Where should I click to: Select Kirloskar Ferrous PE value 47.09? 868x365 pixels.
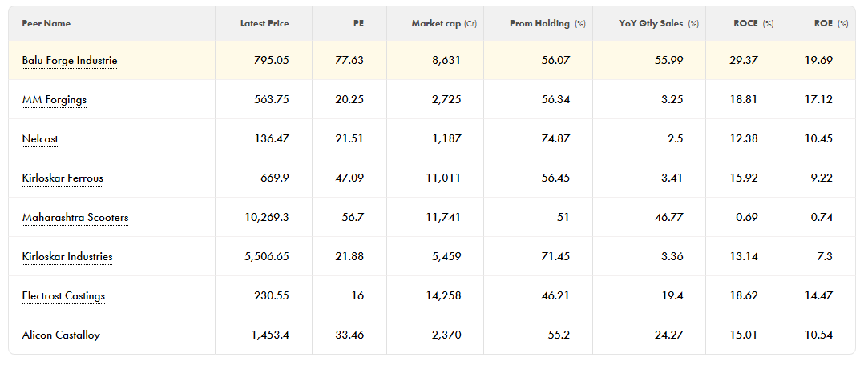pos(350,178)
